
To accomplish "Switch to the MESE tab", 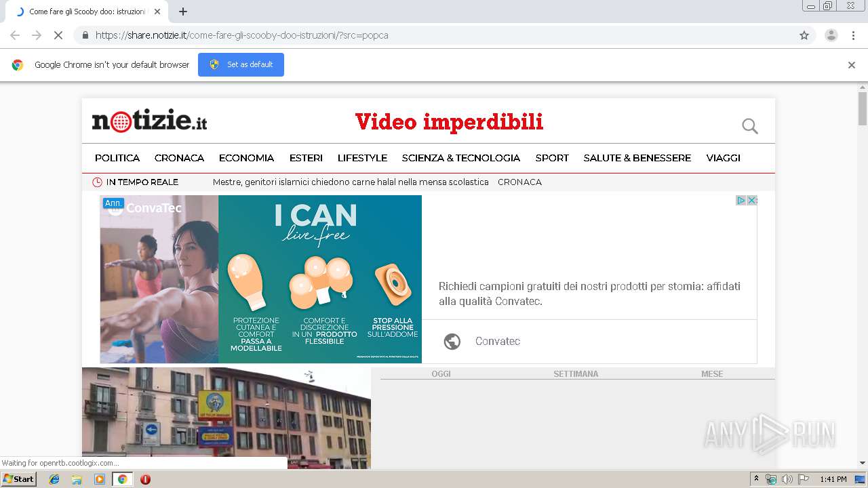I will [x=712, y=374].
